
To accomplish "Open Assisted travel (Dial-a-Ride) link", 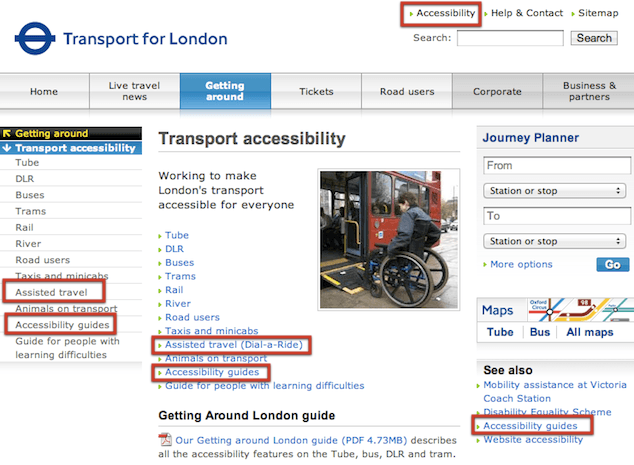I will pos(233,345).
